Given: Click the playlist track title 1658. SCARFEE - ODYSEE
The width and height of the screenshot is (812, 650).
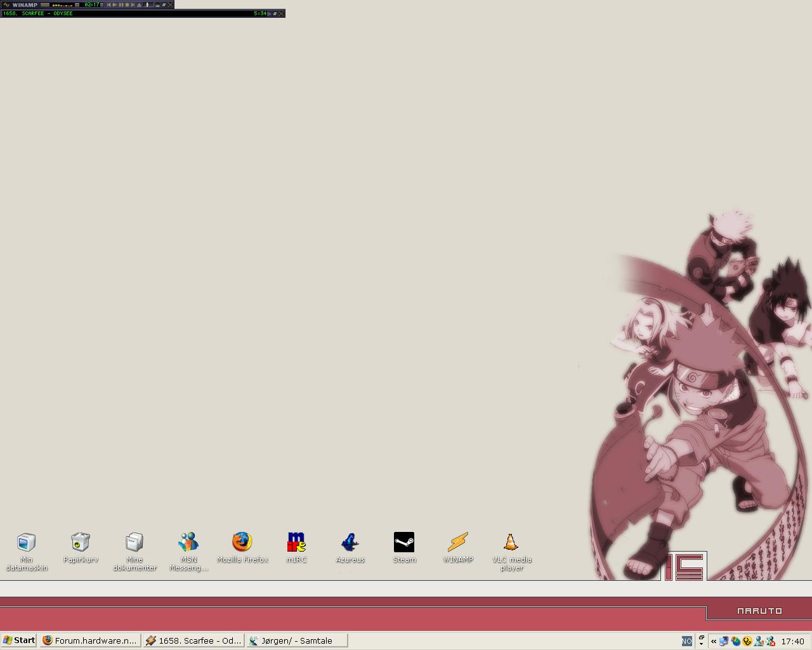Looking at the screenshot, I should 37,13.
